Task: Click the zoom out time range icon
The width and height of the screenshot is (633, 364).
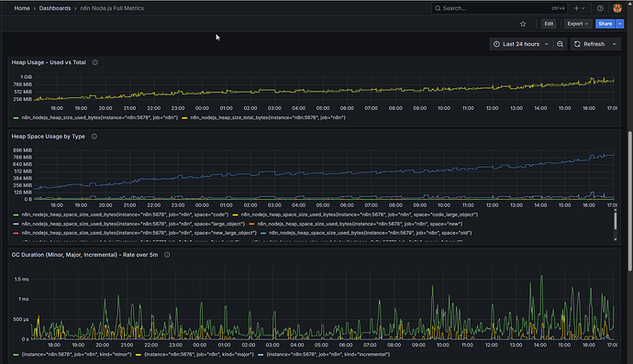Action: point(560,44)
